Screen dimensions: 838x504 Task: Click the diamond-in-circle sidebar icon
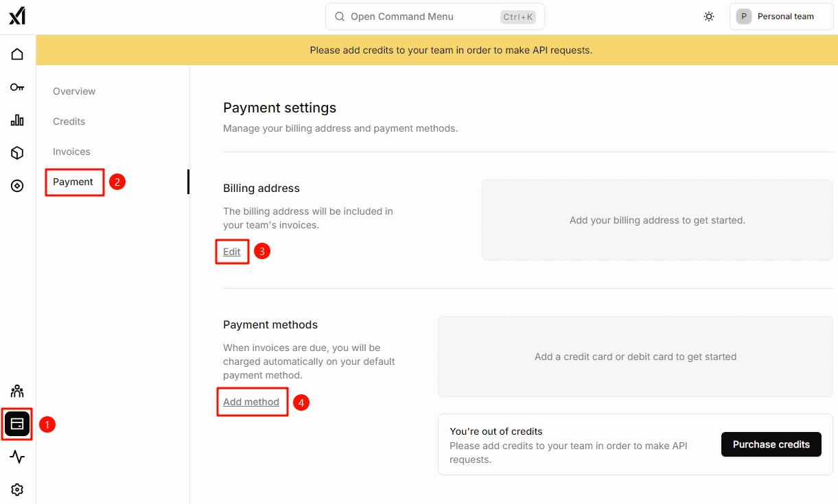[17, 186]
